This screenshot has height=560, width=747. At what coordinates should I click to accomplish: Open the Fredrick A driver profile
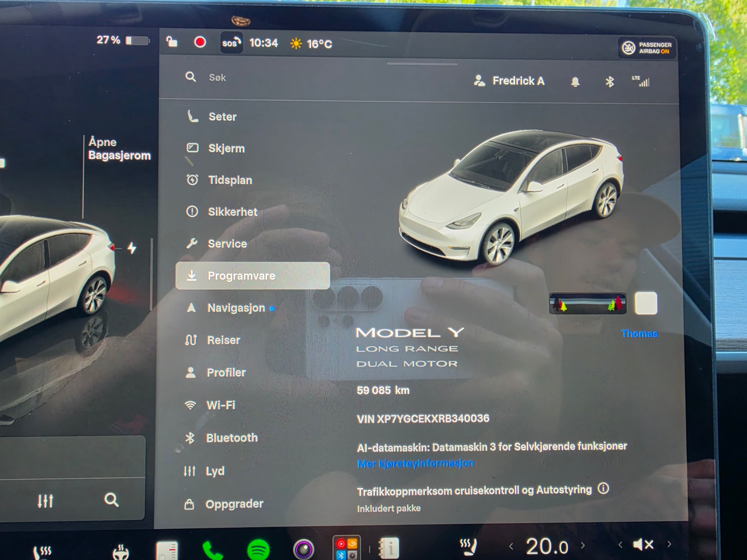click(x=509, y=81)
